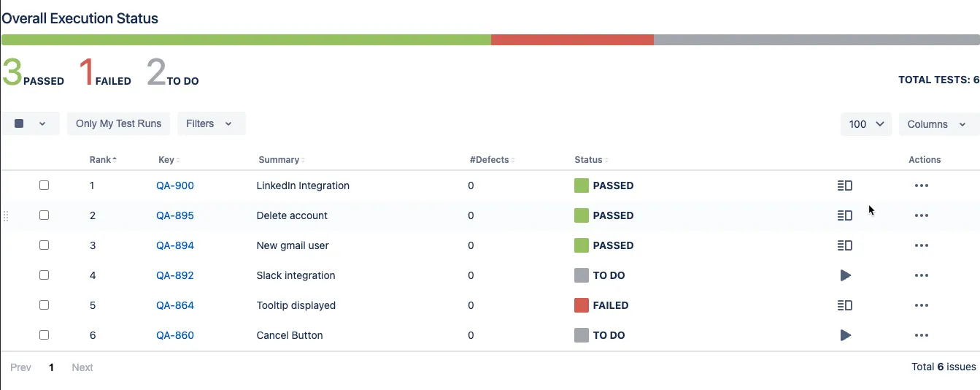This screenshot has width=980, height=390.
Task: Open execution details icon for QA-895
Action: click(x=845, y=215)
